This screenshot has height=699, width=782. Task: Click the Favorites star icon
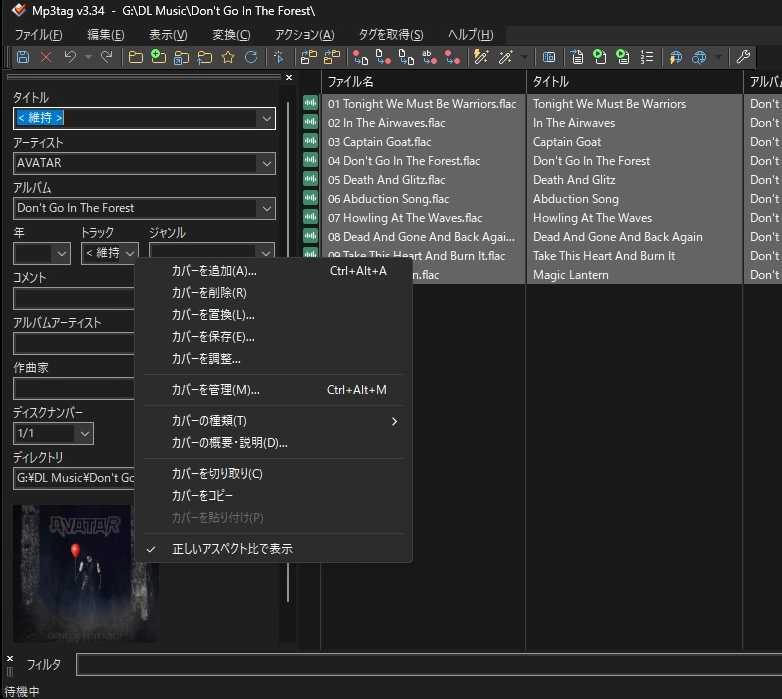click(x=228, y=57)
